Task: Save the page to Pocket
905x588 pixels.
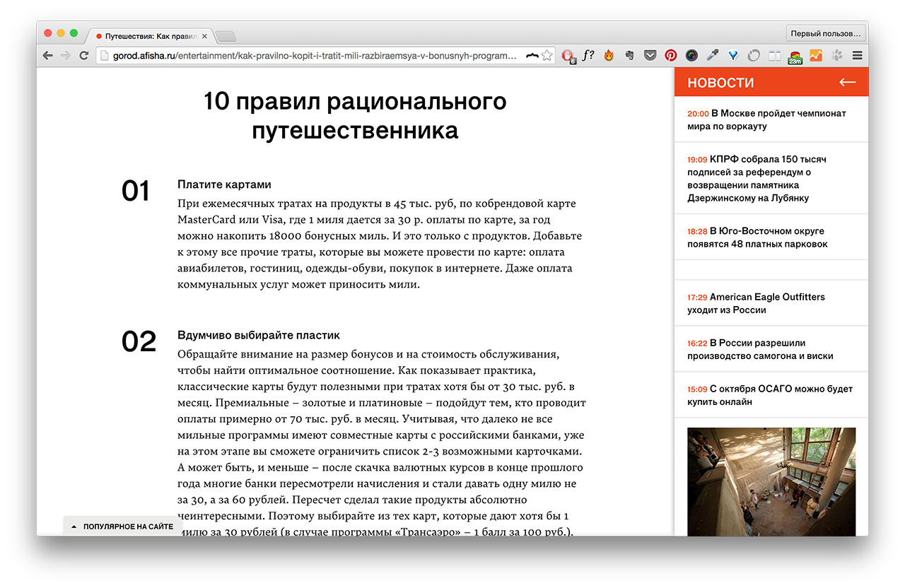Action: pos(650,55)
